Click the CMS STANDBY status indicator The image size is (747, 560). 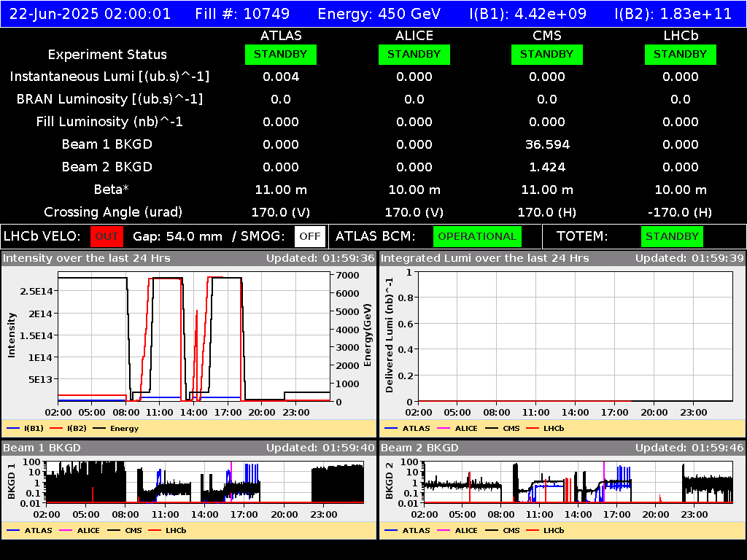(x=547, y=55)
